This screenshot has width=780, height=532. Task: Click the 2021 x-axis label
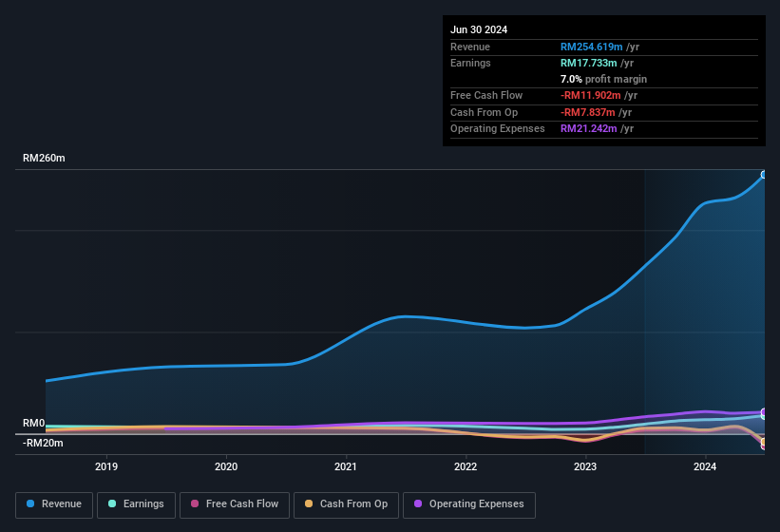coord(346,466)
